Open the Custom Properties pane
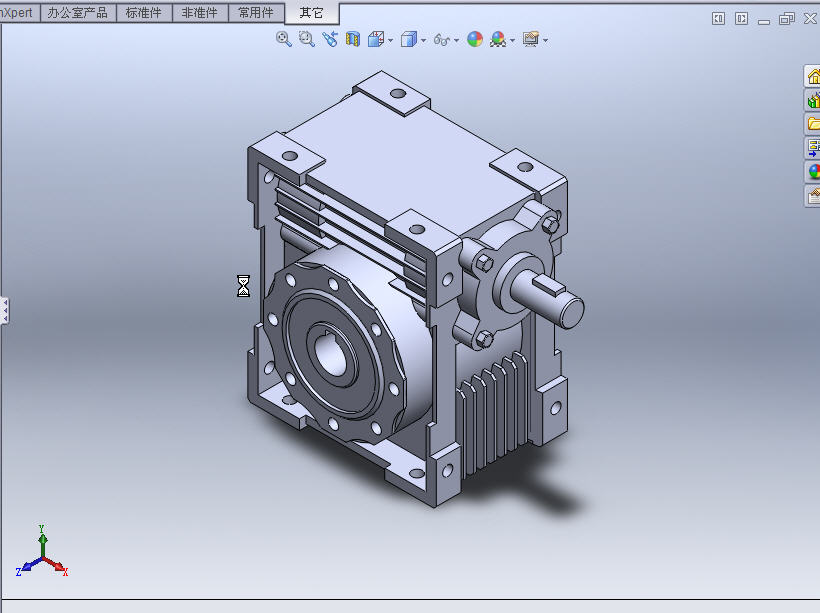The width and height of the screenshot is (820, 613). point(812,196)
